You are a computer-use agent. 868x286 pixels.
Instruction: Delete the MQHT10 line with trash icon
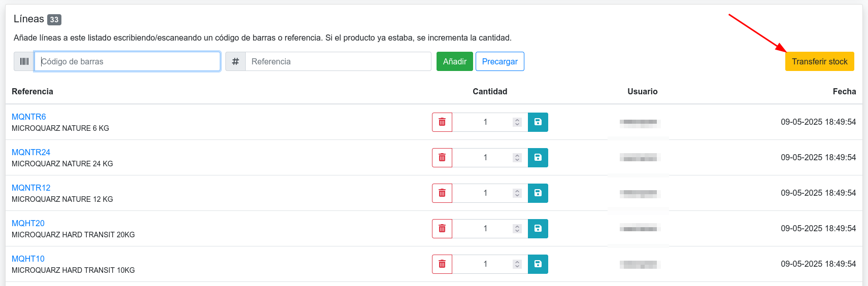[442, 264]
